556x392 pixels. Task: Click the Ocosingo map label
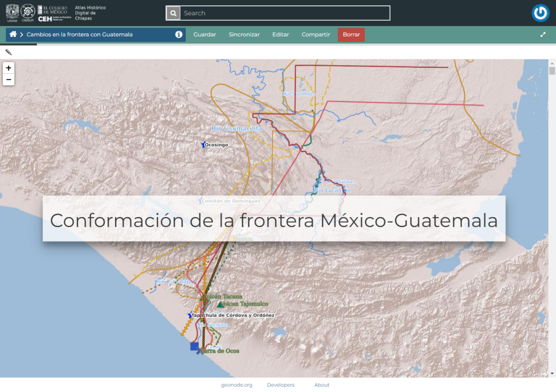tap(216, 144)
